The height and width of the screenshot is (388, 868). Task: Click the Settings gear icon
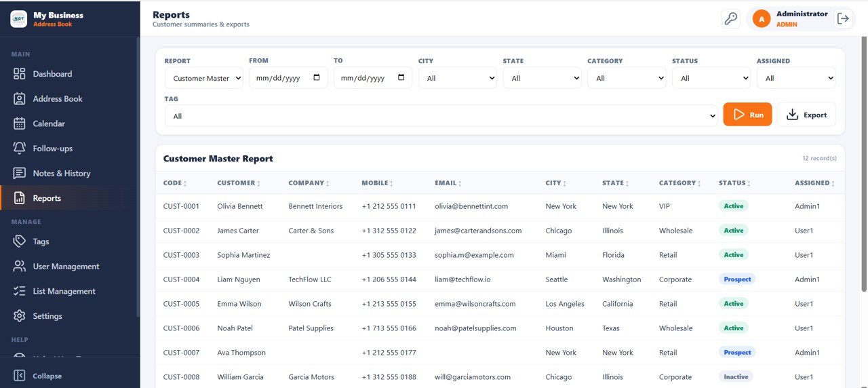point(20,316)
